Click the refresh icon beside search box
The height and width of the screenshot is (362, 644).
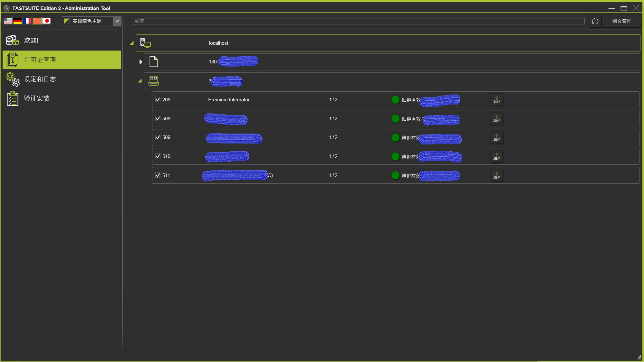tap(595, 21)
